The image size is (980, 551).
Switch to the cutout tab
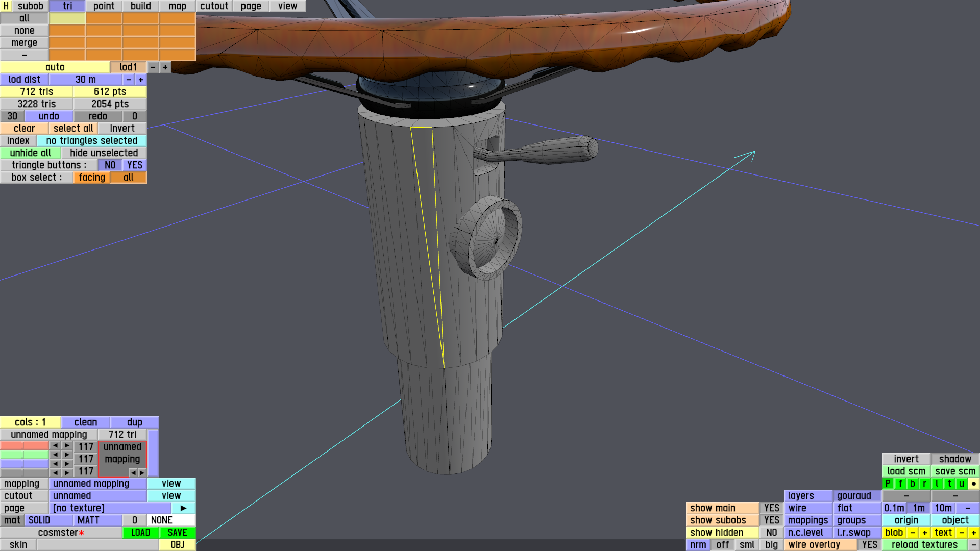coord(214,6)
